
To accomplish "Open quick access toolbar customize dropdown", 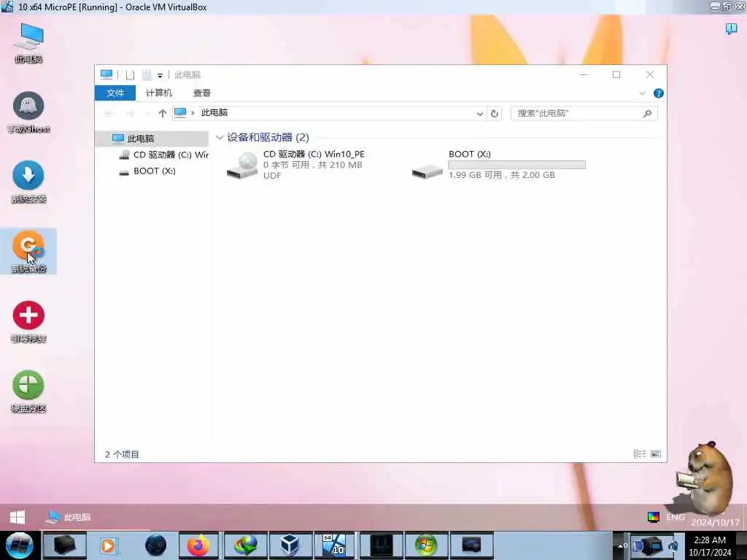I will [160, 75].
